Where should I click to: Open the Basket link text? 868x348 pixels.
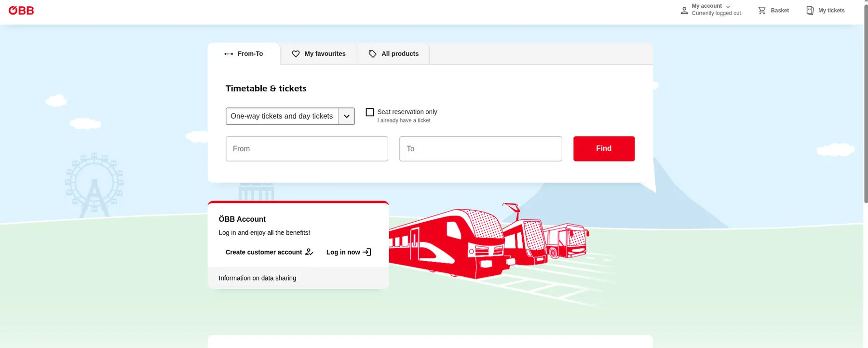(x=780, y=11)
